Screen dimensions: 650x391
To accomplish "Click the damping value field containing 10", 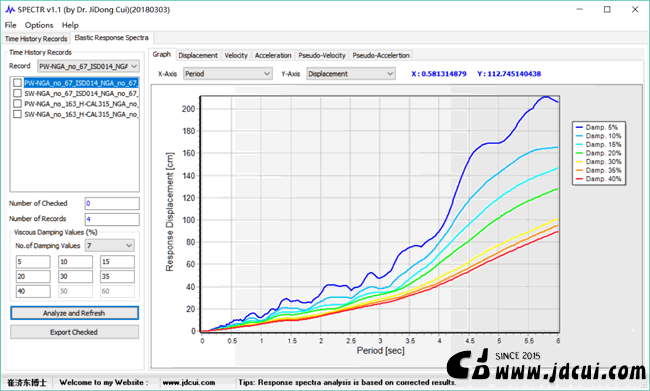I will (75, 262).
